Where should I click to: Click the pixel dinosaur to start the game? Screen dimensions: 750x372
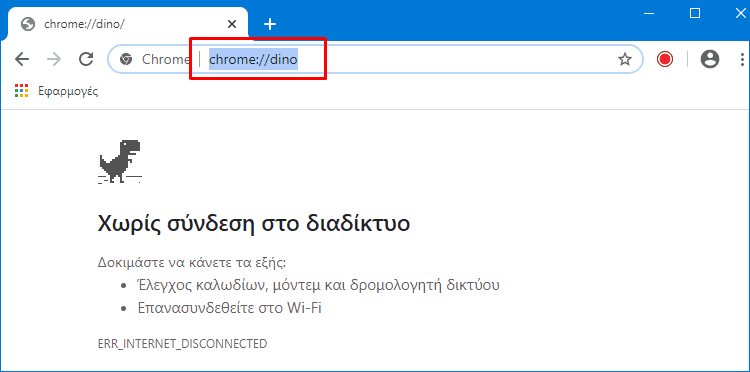click(120, 162)
